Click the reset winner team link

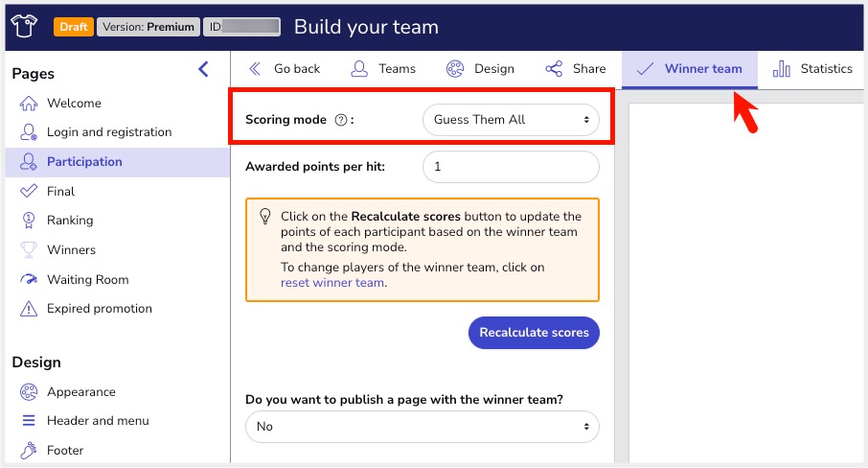point(332,283)
